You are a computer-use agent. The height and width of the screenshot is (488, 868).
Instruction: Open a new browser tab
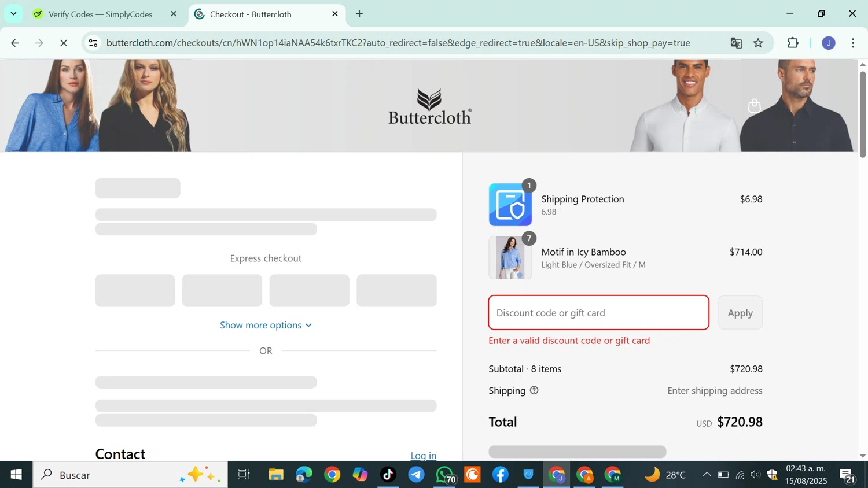tap(359, 14)
